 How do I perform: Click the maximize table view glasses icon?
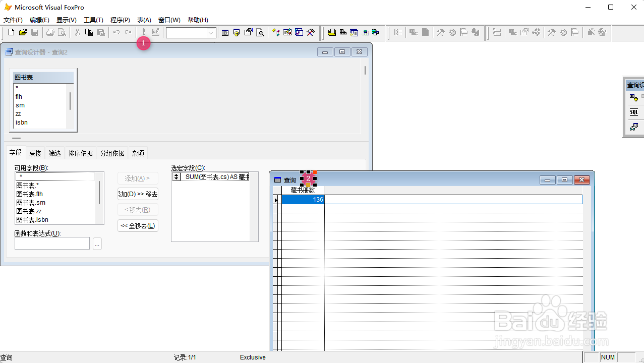[x=634, y=127]
